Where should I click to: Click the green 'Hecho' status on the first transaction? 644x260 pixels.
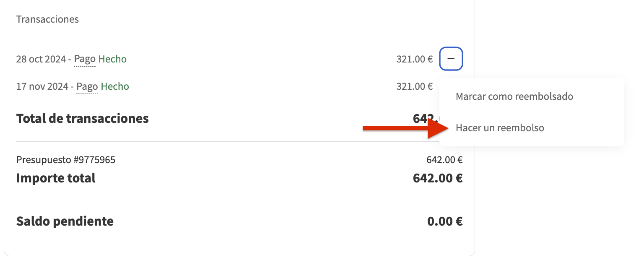(112, 59)
